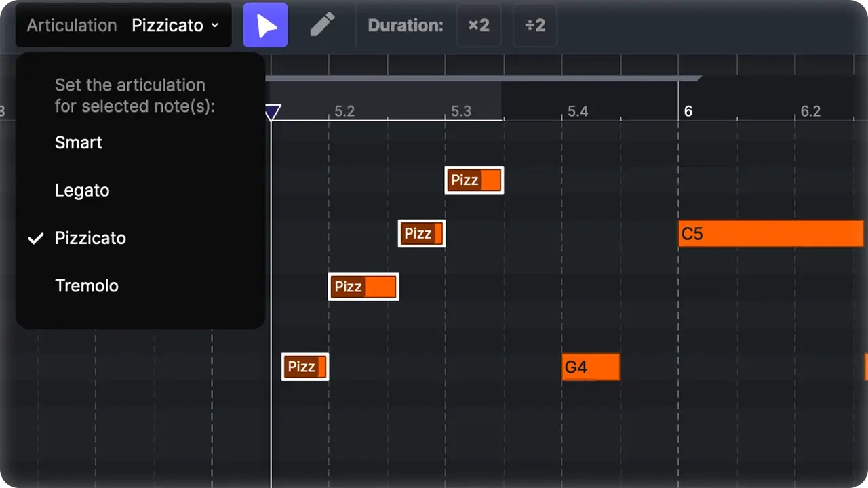
Task: Choose Legato articulation from the menu
Action: point(82,190)
